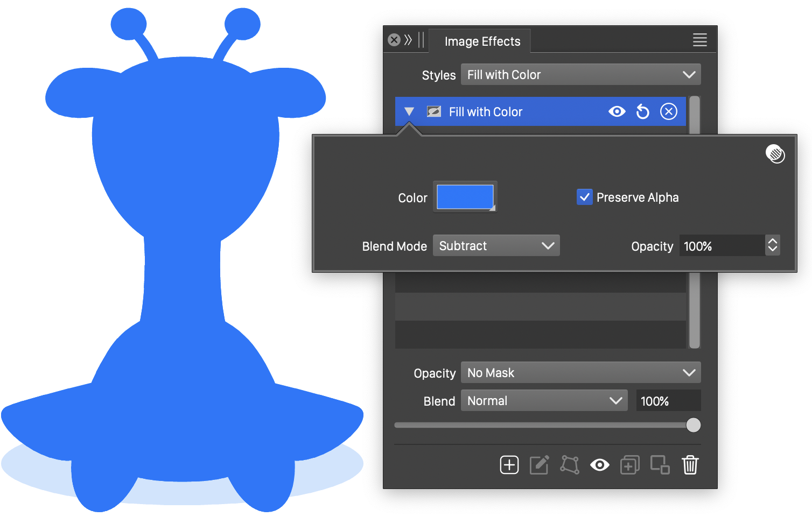Open the Opacity No Mask dropdown
The height and width of the screenshot is (524, 812).
pos(580,373)
